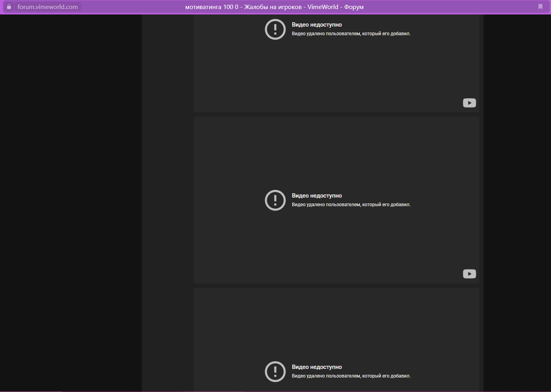The height and width of the screenshot is (392, 551).
Task: Select the forum.vimeworld.com address field
Action: pyautogui.click(x=47, y=7)
